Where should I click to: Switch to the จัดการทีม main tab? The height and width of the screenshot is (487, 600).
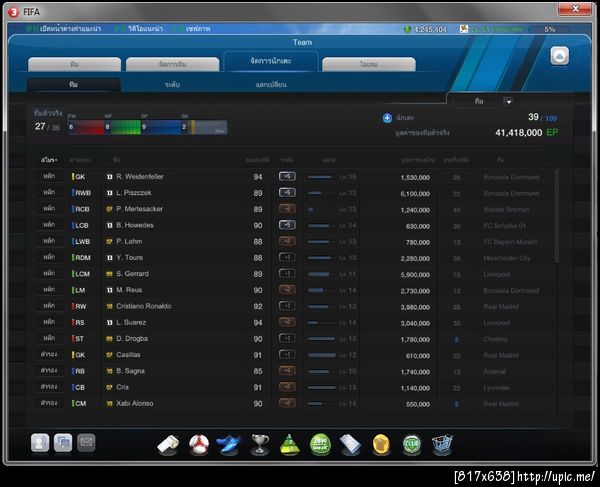pos(173,64)
